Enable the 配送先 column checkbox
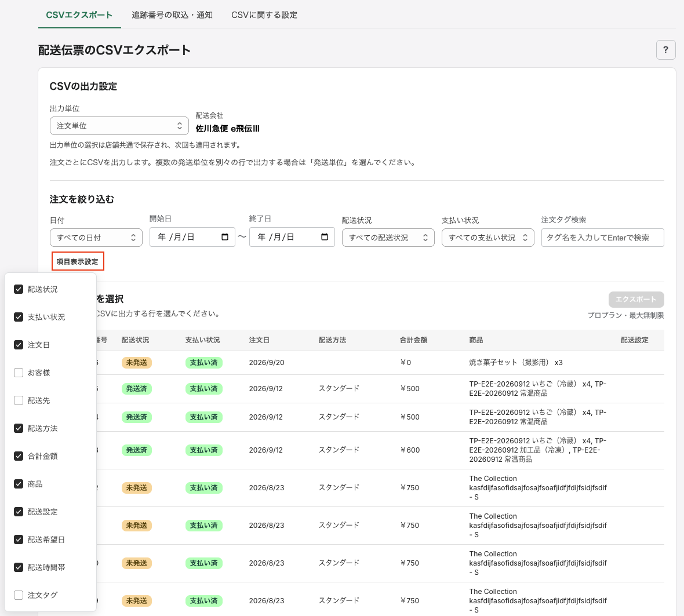 click(x=19, y=400)
